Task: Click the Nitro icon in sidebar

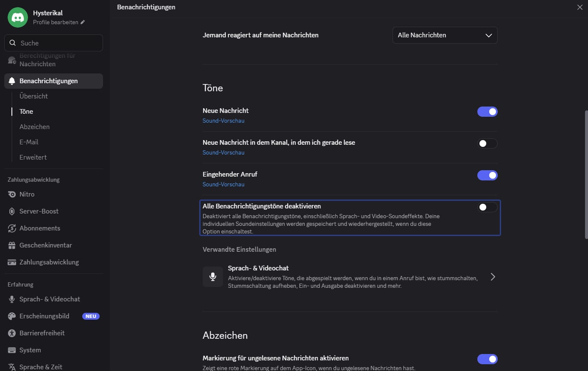Action: (x=12, y=194)
